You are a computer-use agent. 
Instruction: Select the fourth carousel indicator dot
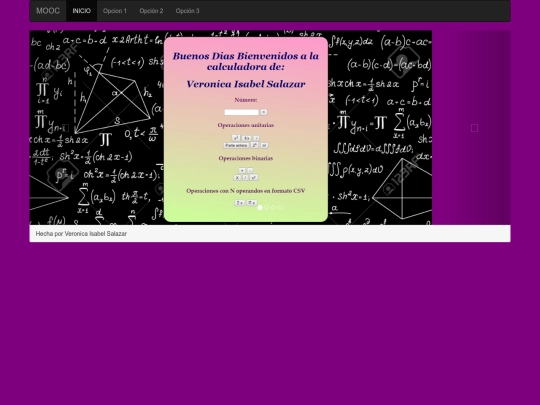pyautogui.click(x=280, y=207)
